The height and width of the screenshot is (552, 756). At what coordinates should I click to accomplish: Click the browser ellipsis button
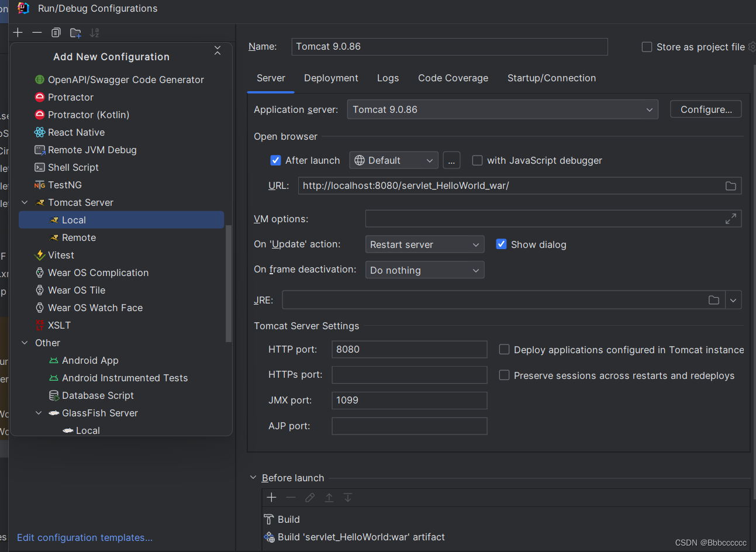point(451,160)
